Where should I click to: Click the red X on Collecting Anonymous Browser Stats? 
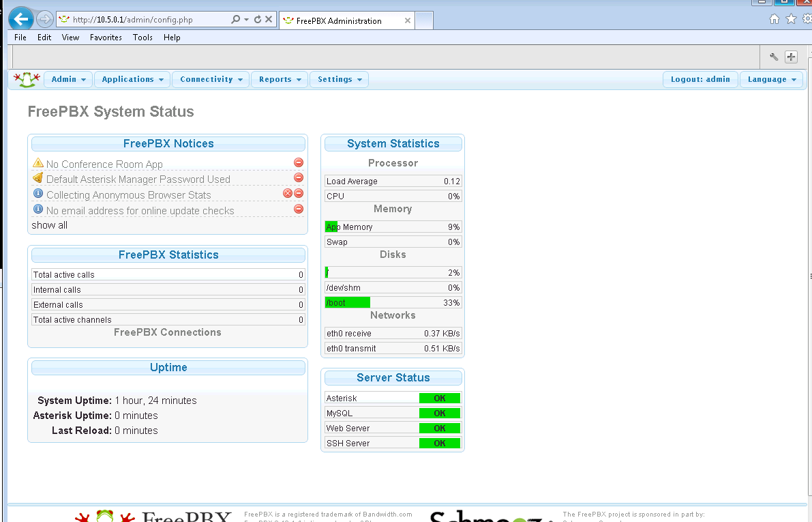coord(287,193)
